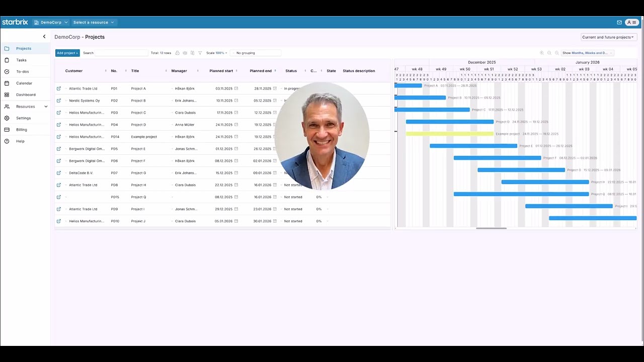Click the starbrix logo
This screenshot has width=644, height=362.
[15, 22]
